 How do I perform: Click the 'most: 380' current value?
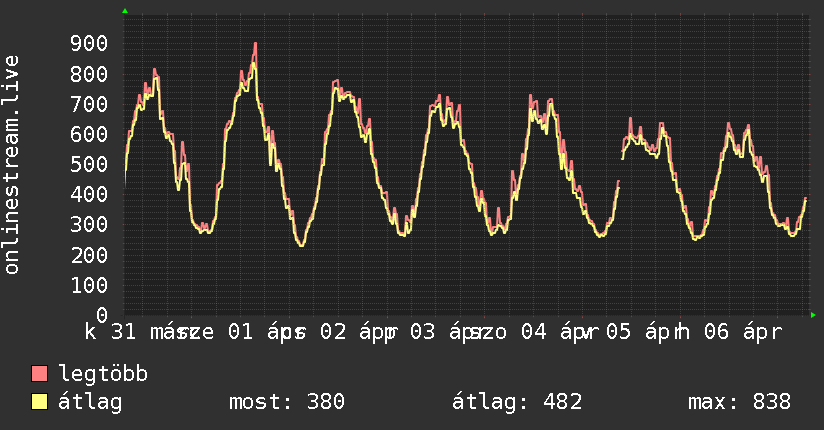[x=287, y=402]
